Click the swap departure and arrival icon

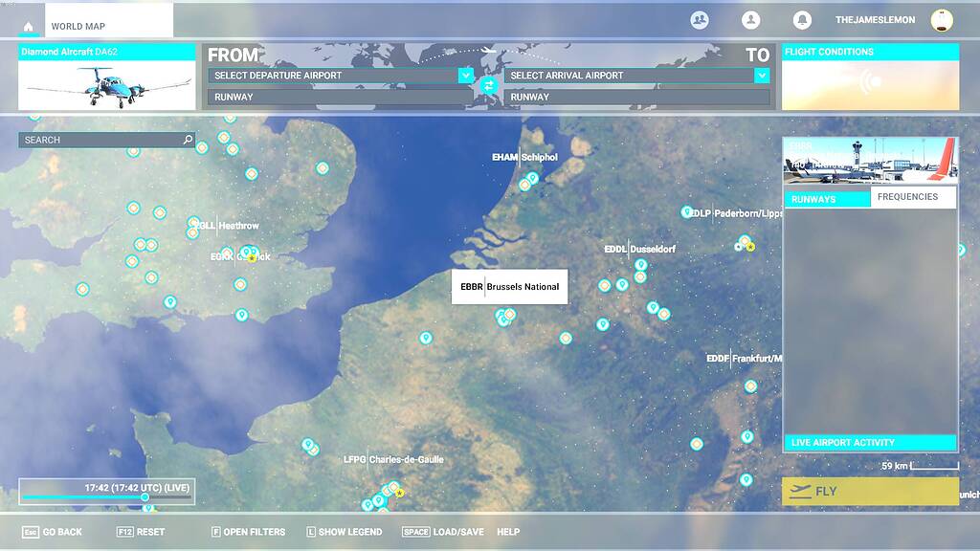point(488,86)
